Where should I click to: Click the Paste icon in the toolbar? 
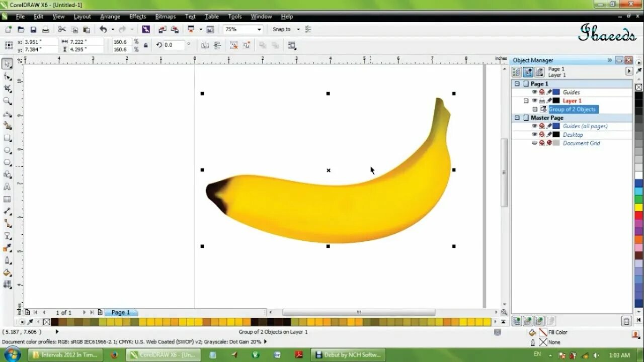87,30
